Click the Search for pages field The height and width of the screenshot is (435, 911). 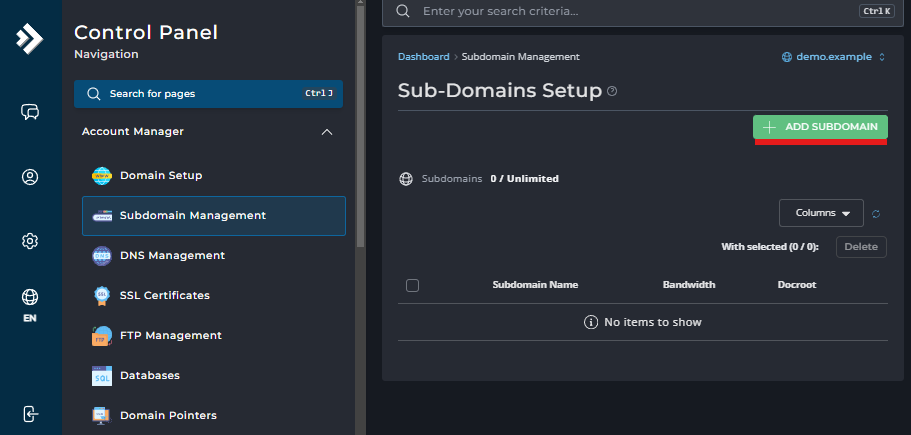(208, 94)
